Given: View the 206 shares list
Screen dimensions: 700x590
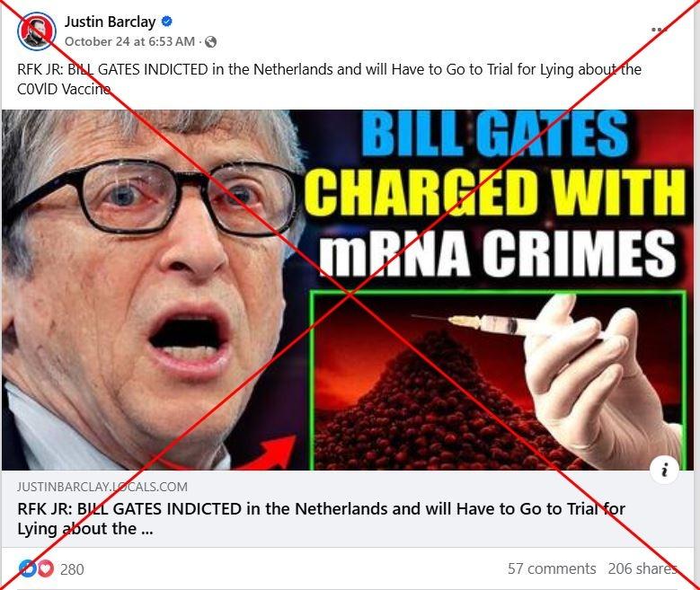Looking at the screenshot, I should 642,568.
